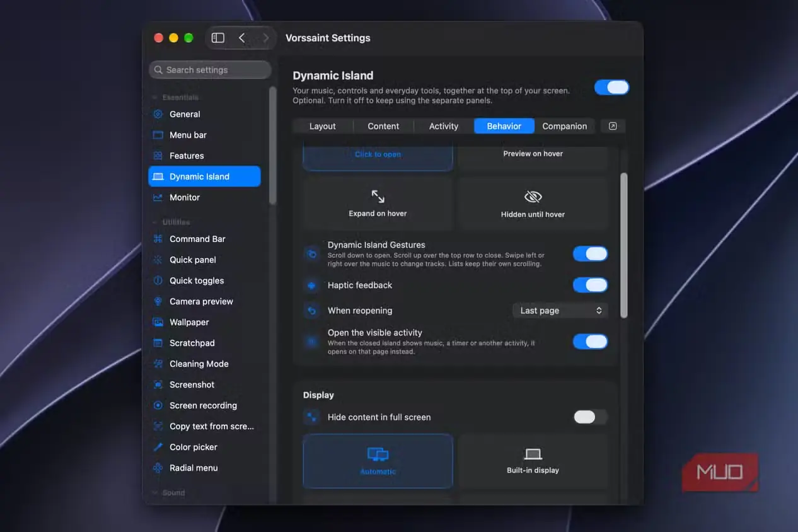
Task: Click the Quick toggles icon
Action: click(x=158, y=280)
